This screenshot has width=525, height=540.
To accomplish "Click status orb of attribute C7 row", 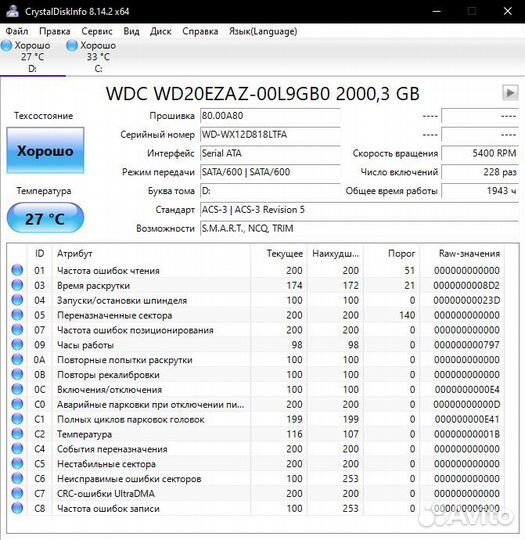I will (17, 493).
